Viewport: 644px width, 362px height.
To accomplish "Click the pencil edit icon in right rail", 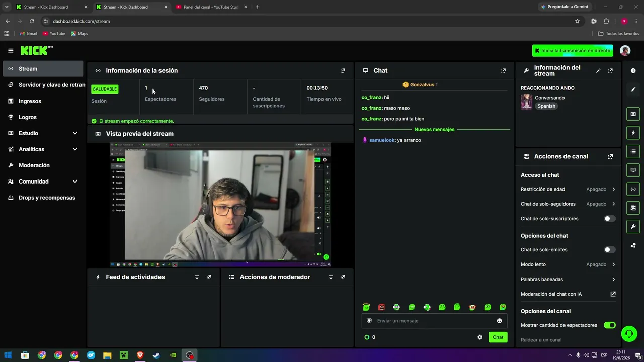I will pyautogui.click(x=633, y=89).
